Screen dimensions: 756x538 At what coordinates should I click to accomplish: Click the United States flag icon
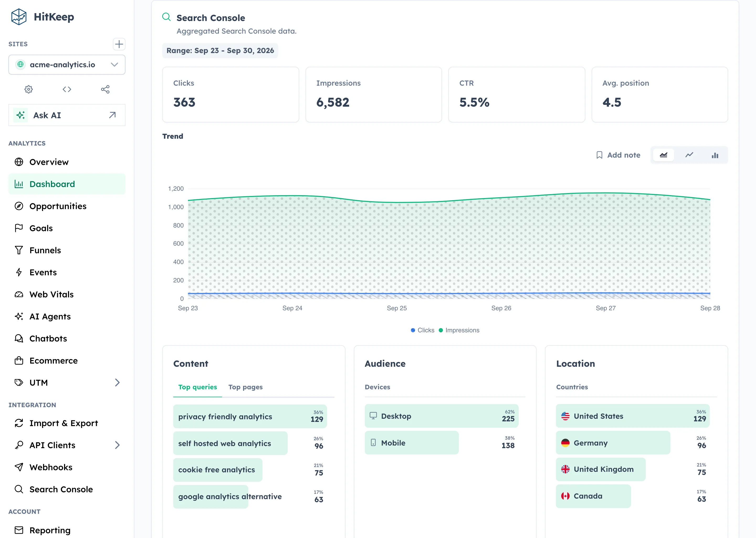[565, 416]
